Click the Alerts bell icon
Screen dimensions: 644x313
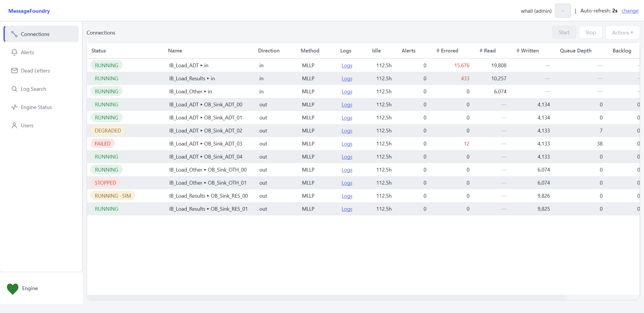point(14,52)
